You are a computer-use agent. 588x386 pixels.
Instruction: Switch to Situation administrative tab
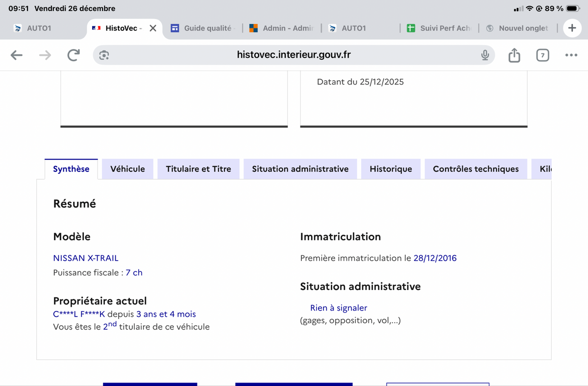click(x=300, y=169)
